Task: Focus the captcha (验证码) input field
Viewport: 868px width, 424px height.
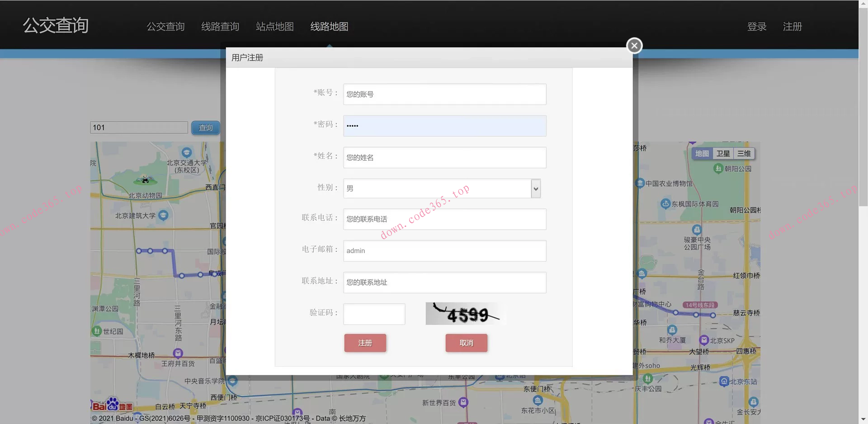Action: [374, 314]
